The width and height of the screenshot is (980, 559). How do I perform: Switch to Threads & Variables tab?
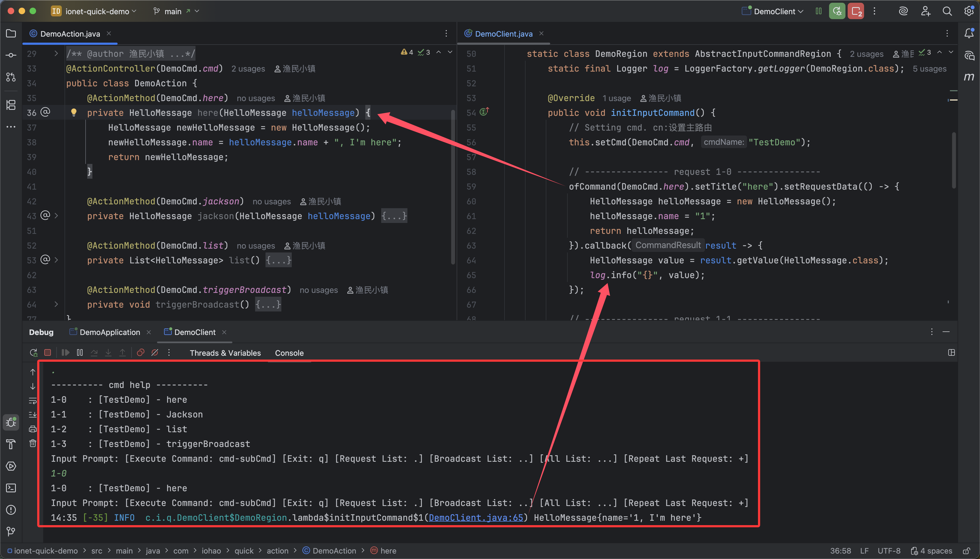[225, 353]
